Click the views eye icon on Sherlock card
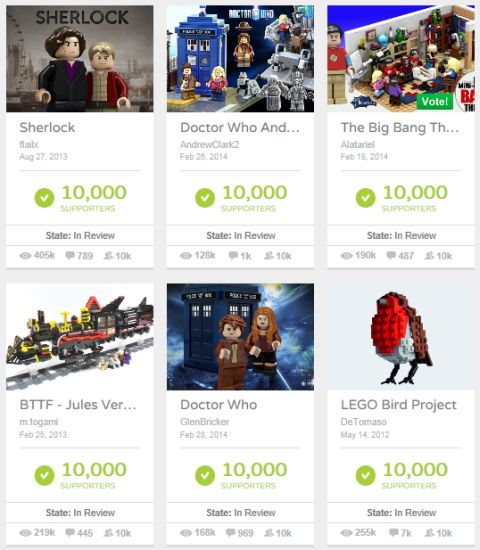This screenshot has height=550, width=480. (25, 256)
